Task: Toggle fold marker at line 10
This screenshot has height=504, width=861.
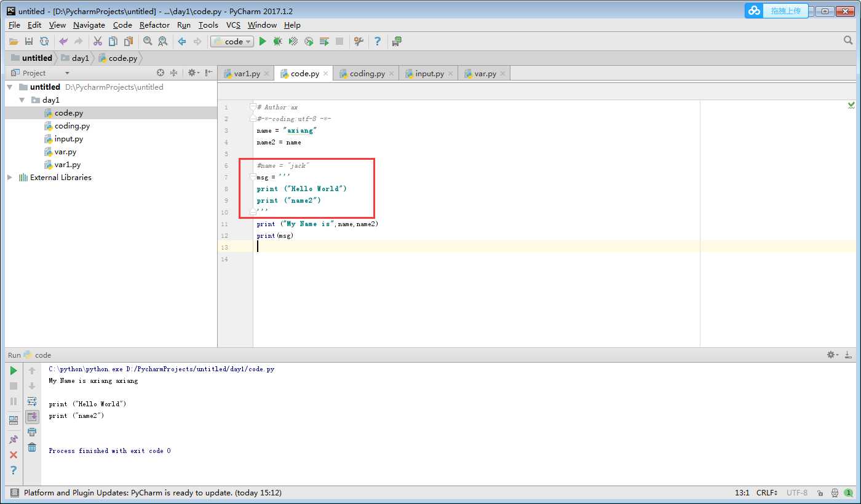Action: tap(253, 212)
